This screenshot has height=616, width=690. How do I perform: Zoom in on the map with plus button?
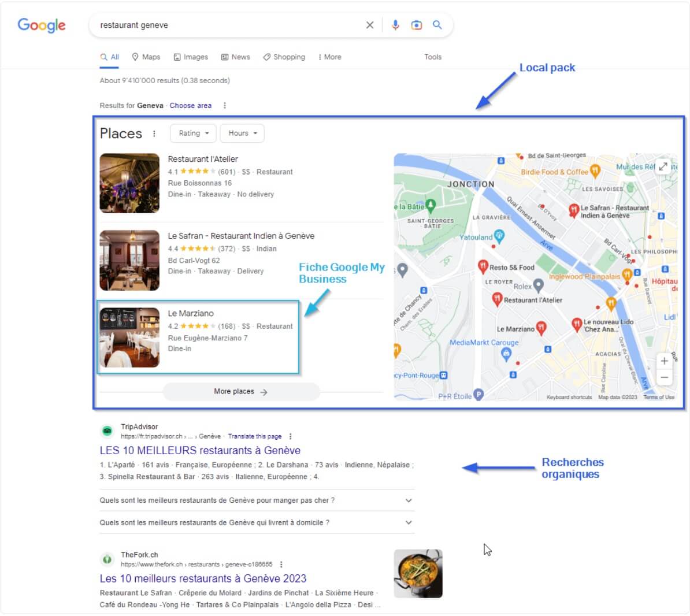click(x=664, y=361)
